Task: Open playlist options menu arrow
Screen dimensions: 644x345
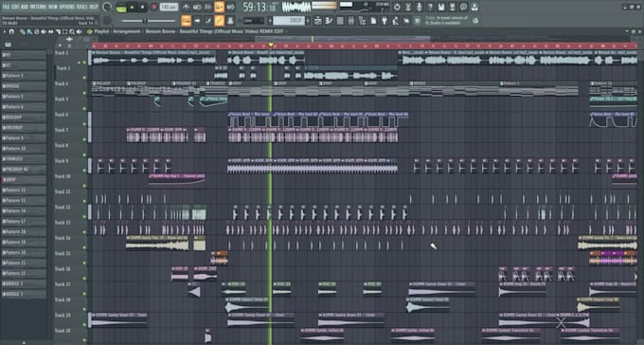Action: (4, 31)
